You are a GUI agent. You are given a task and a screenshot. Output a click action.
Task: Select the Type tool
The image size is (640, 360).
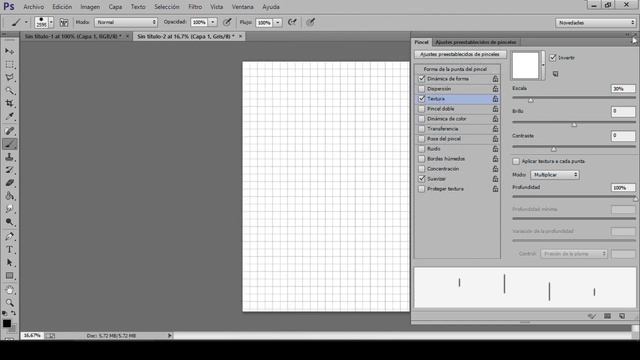[x=9, y=249]
